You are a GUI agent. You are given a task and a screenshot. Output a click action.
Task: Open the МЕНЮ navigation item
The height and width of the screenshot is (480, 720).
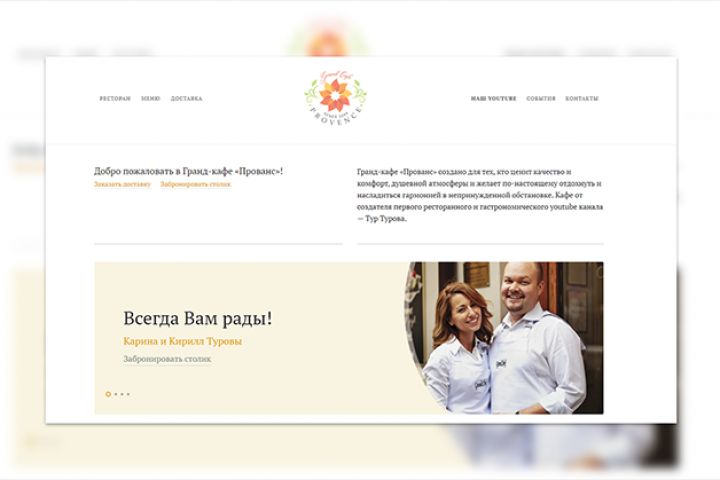click(151, 99)
